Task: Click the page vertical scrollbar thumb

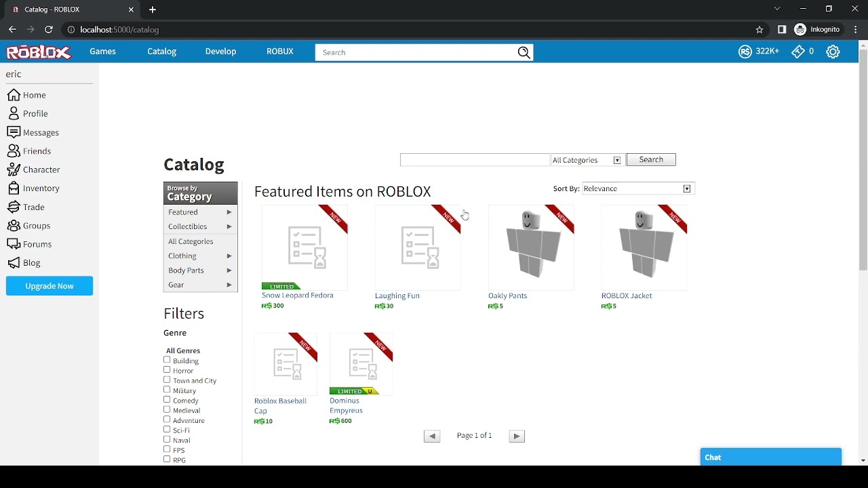Action: (x=863, y=160)
